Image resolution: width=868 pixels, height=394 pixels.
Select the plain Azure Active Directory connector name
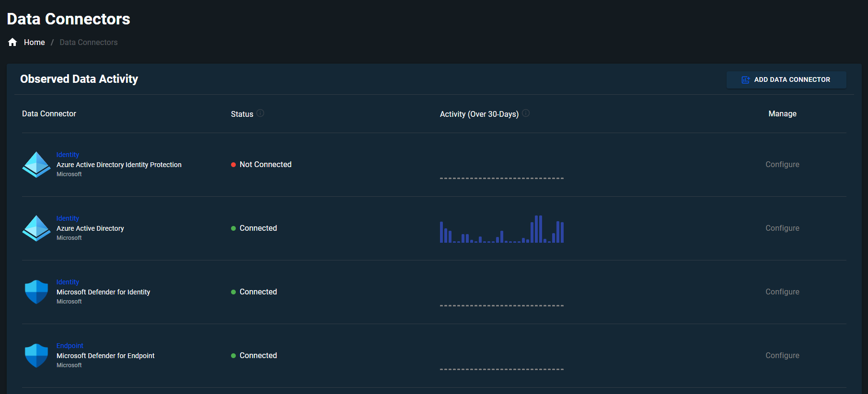point(90,228)
